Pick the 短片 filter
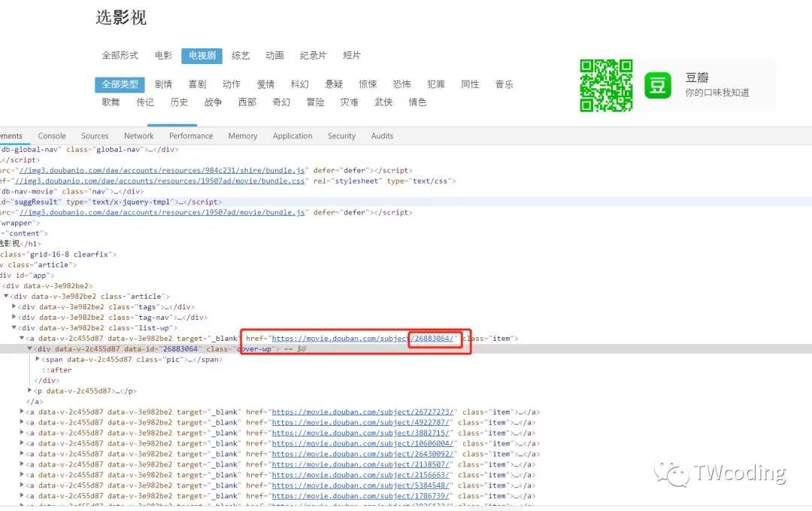812x511 pixels. [x=352, y=56]
